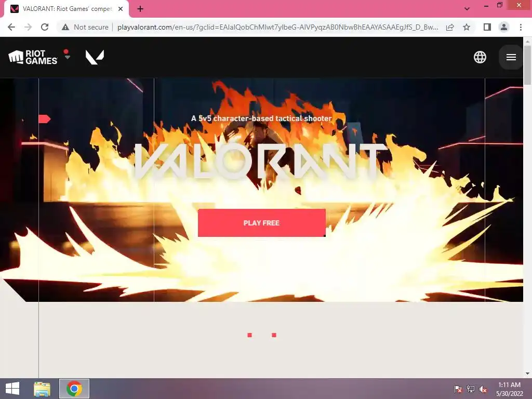Open the hamburger navigation menu
The image size is (532, 399).
[x=511, y=57]
